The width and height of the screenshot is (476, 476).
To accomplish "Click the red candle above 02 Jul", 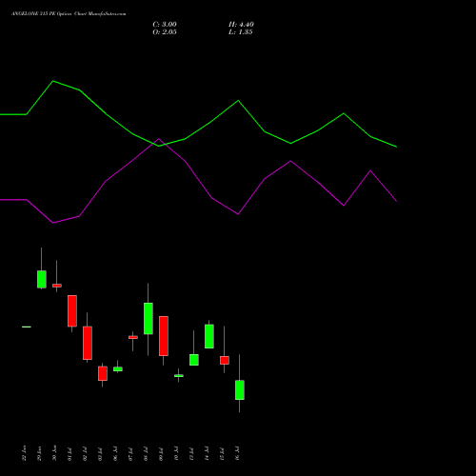I will (x=88, y=343).
